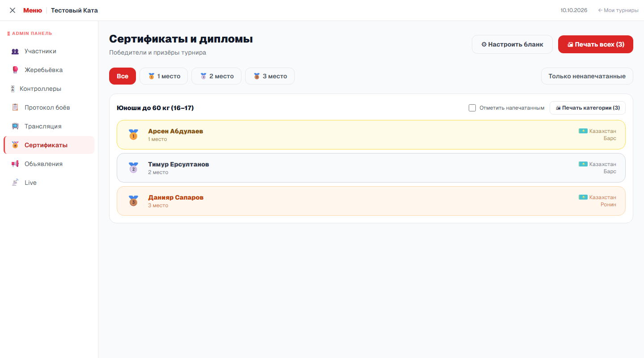The image size is (644, 358).
Task: Toggle the Только ненапечатанные filter
Action: 587,76
